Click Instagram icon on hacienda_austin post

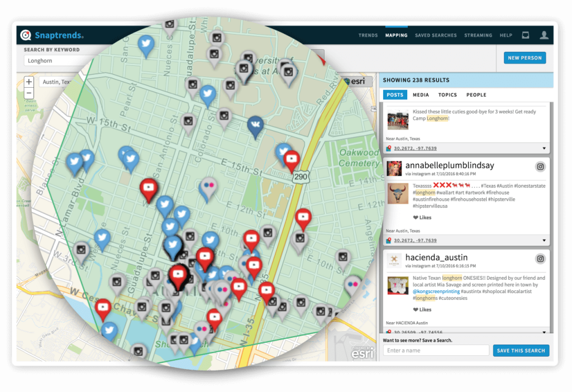[540, 259]
